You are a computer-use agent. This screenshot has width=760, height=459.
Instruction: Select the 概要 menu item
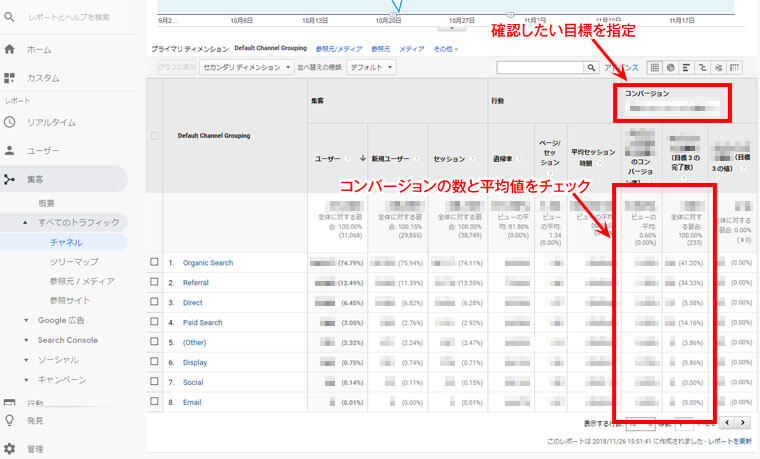[x=47, y=203]
